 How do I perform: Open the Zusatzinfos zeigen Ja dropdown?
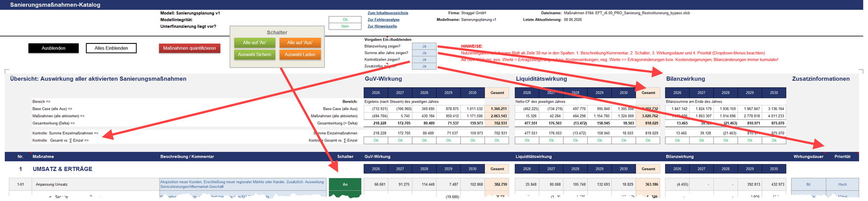[424, 66]
